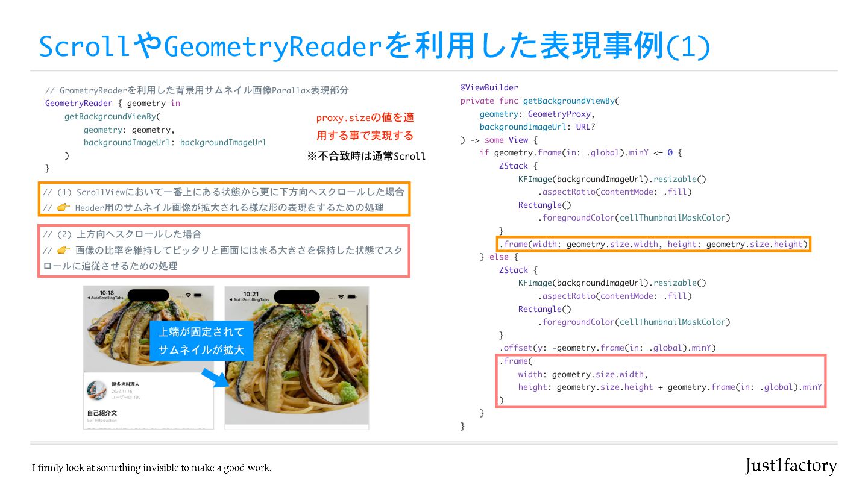Click the pointing hand emoji in comment (2)

(64, 250)
